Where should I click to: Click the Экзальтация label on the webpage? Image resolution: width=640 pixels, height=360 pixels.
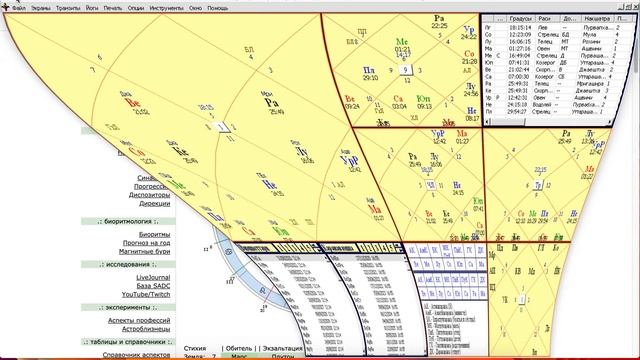coord(282,349)
